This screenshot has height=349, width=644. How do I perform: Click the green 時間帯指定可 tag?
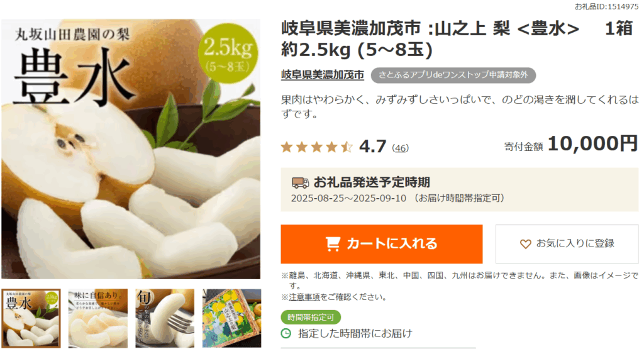311,318
